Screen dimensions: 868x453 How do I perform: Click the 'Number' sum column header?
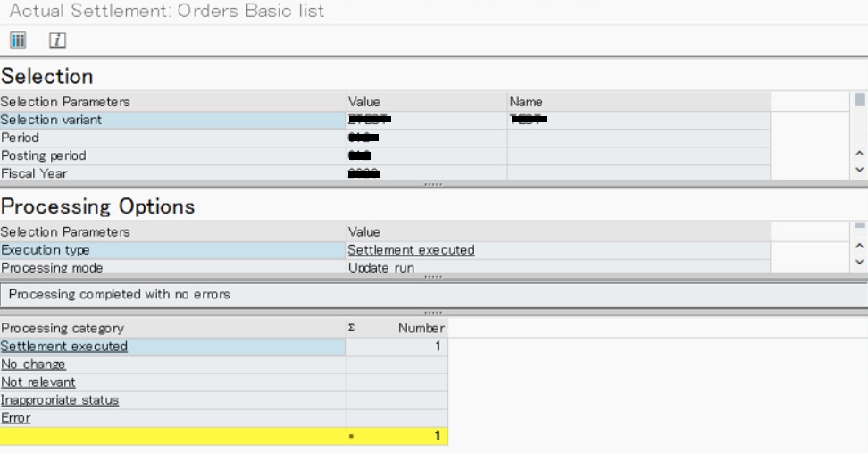coord(421,328)
